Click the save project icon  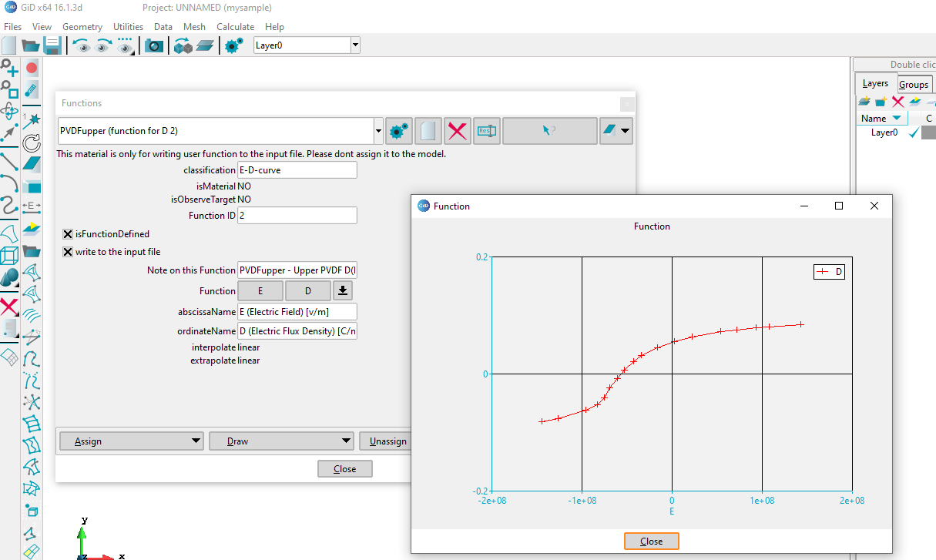tap(52, 45)
